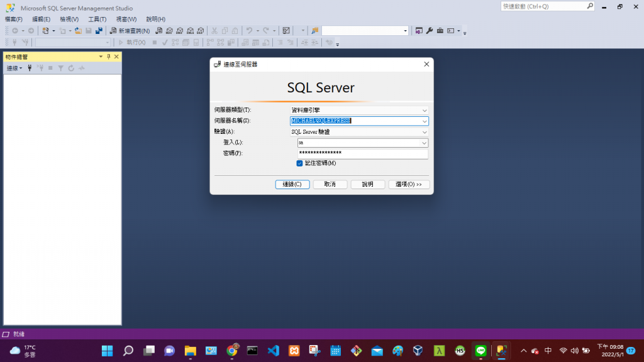Click the Open File folder icon in toolbar
This screenshot has height=362, width=644.
click(x=78, y=31)
